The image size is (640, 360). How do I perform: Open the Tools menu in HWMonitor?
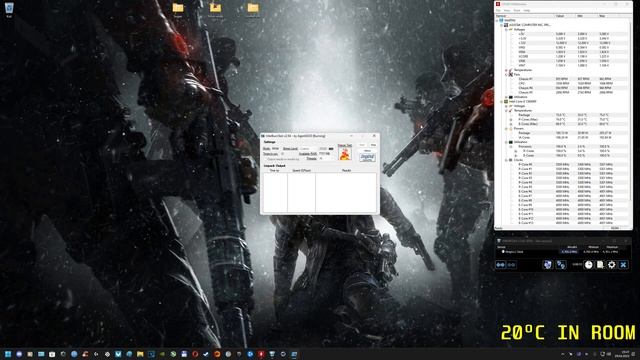coord(517,11)
